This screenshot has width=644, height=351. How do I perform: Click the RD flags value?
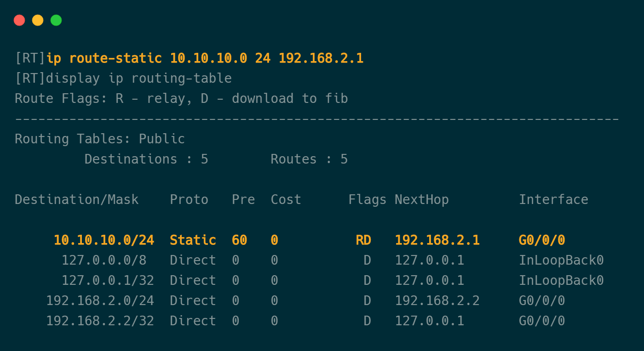(363, 240)
